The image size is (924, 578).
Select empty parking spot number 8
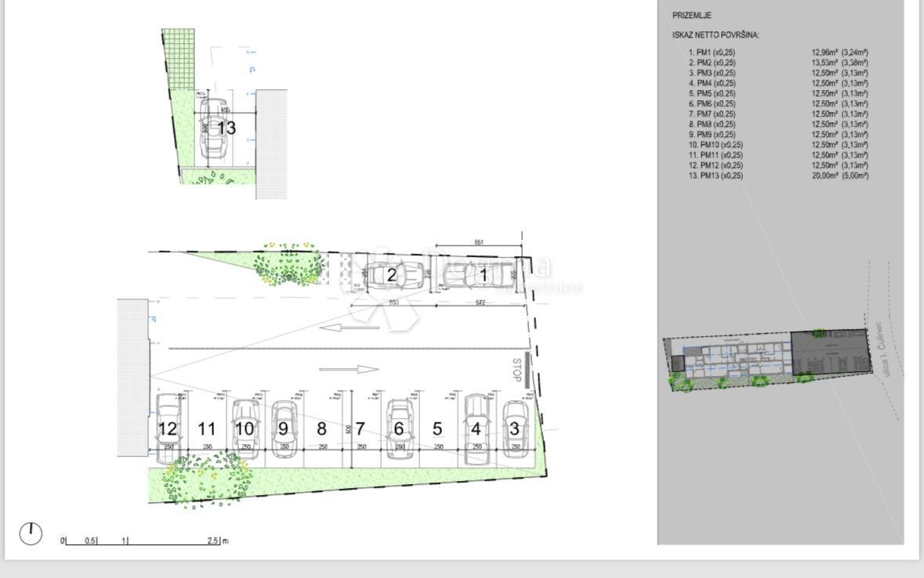321,428
